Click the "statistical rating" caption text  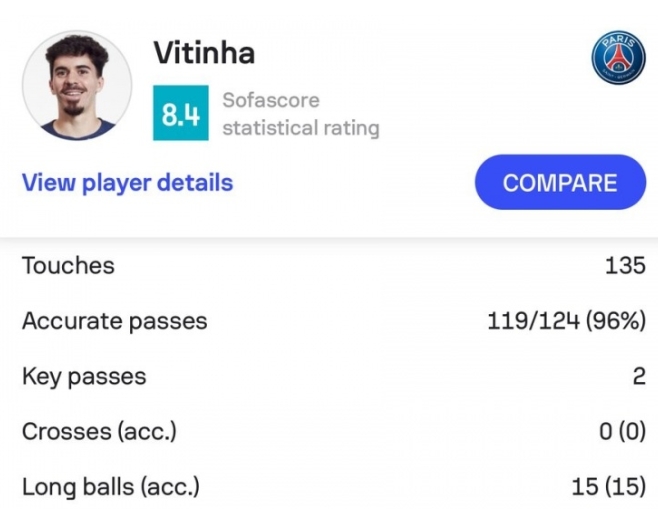click(x=300, y=128)
